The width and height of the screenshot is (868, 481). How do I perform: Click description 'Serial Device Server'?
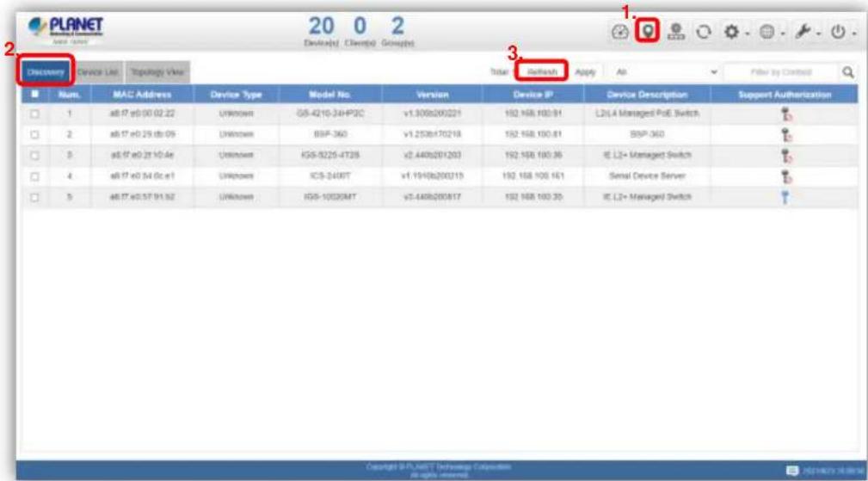pyautogui.click(x=647, y=176)
